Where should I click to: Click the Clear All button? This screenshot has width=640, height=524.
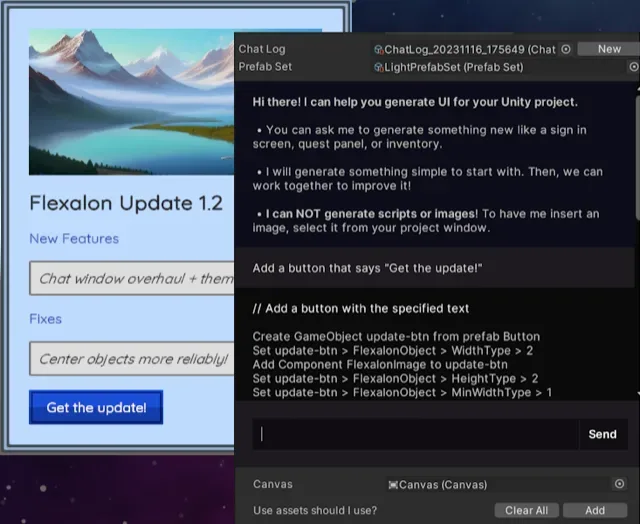click(x=526, y=510)
